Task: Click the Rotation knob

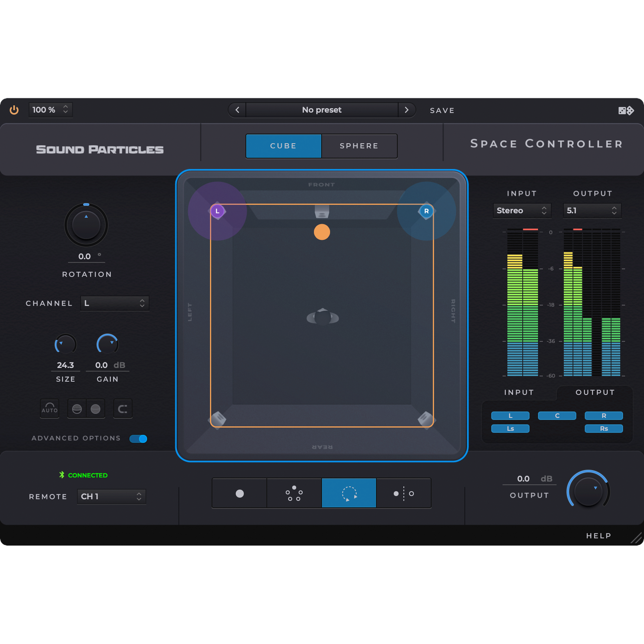Action: pos(86,225)
